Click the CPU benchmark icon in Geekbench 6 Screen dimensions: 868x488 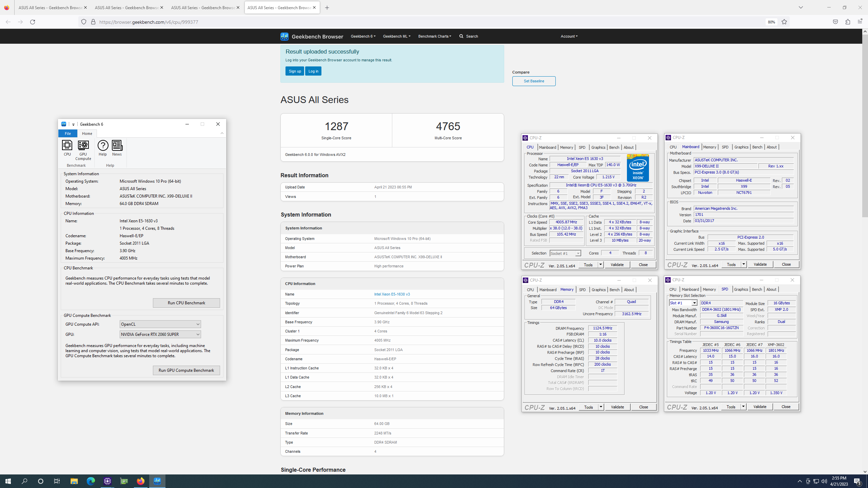click(x=67, y=148)
